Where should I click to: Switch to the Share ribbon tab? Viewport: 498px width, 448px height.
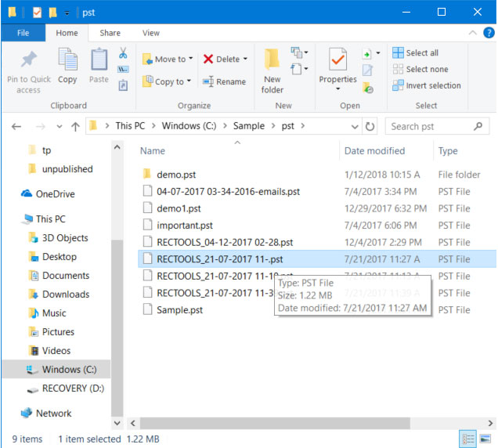[x=110, y=33]
